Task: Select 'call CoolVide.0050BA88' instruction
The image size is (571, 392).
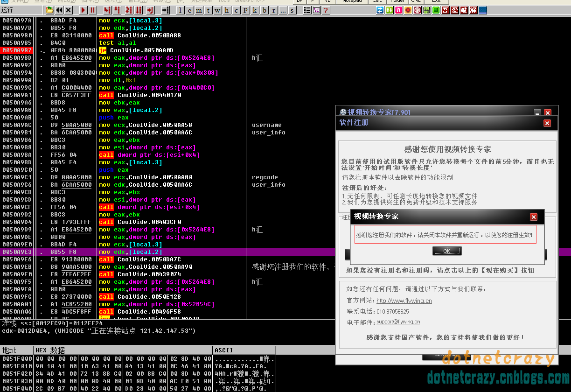Action: pyautogui.click(x=140, y=35)
